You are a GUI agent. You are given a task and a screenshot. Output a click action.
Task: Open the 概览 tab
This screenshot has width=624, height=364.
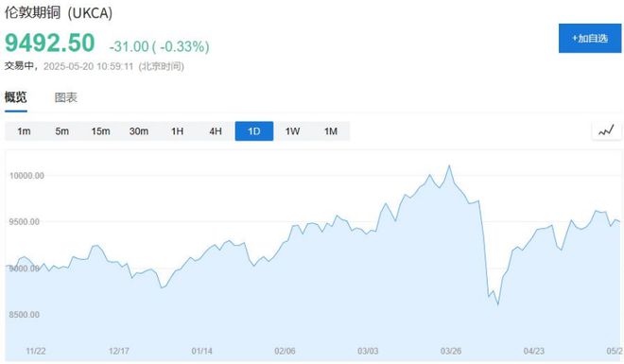16,97
